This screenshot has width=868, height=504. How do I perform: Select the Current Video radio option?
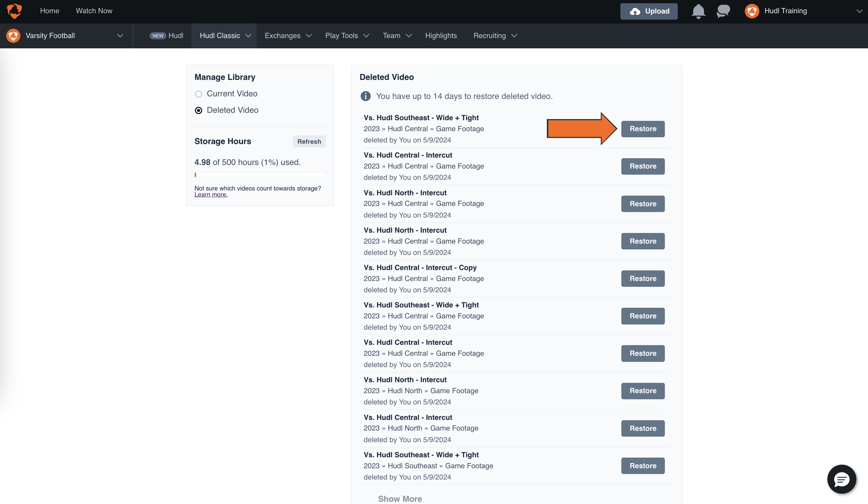pos(198,94)
